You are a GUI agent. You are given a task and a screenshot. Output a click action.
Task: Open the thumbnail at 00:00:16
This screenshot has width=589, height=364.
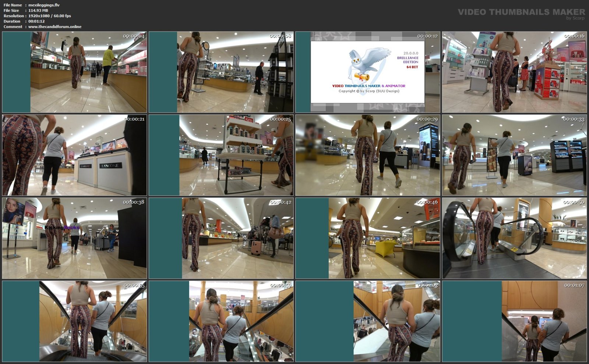coord(514,72)
